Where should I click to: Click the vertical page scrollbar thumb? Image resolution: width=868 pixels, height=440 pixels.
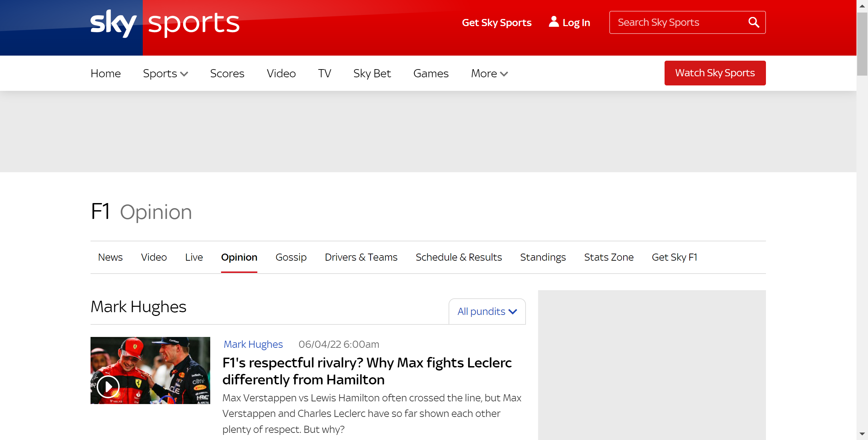pos(862,44)
